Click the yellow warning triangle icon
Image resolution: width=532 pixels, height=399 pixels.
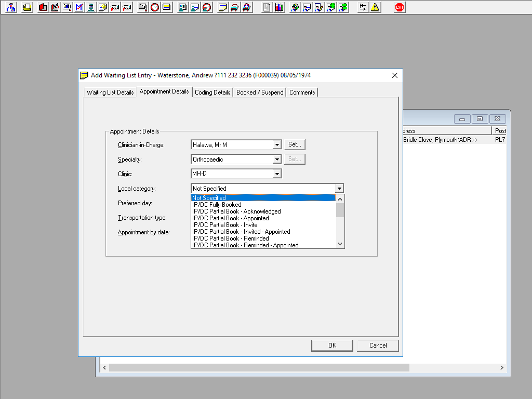375,7
